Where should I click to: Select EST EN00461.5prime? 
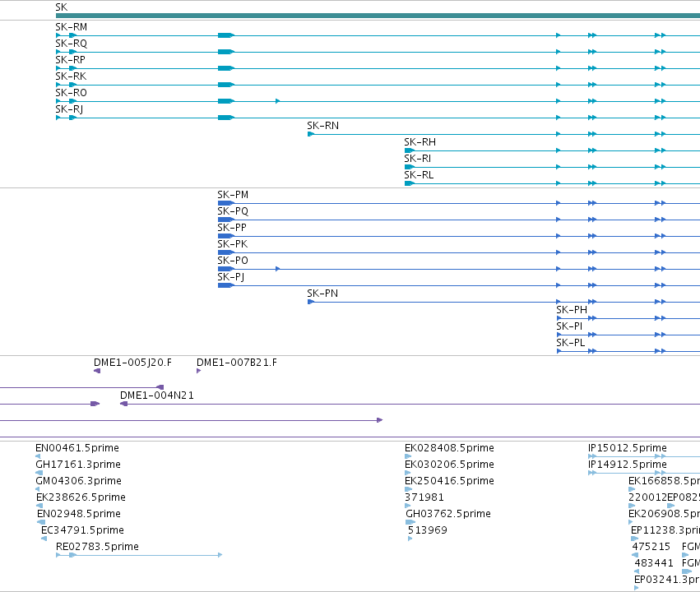pos(77,448)
